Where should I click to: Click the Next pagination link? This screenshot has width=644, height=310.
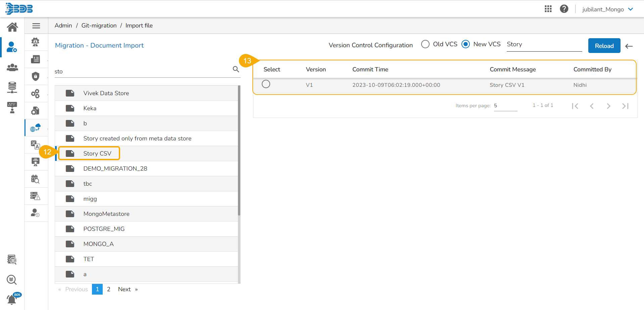coord(125,289)
